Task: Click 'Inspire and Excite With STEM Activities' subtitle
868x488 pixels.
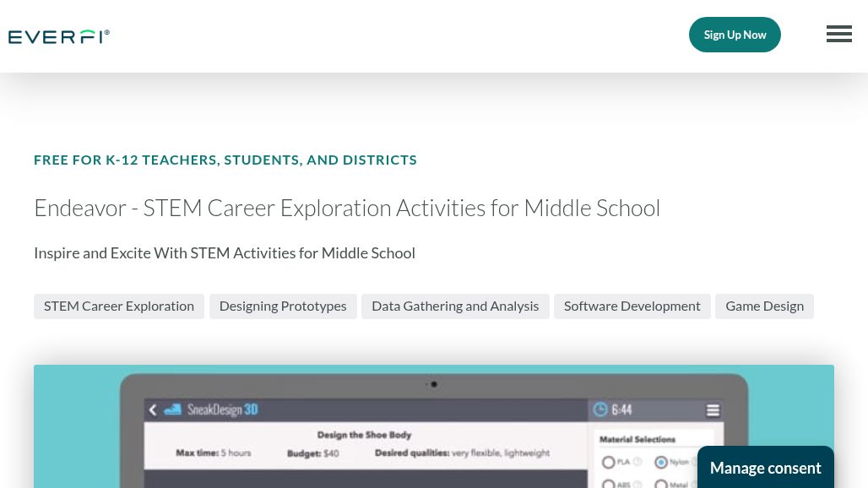Action: 225,252
